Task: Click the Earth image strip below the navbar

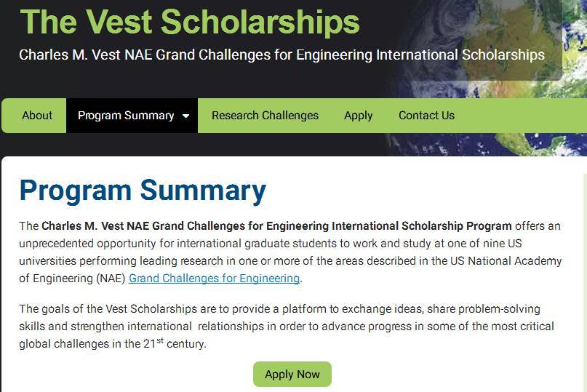Action: 487,145
